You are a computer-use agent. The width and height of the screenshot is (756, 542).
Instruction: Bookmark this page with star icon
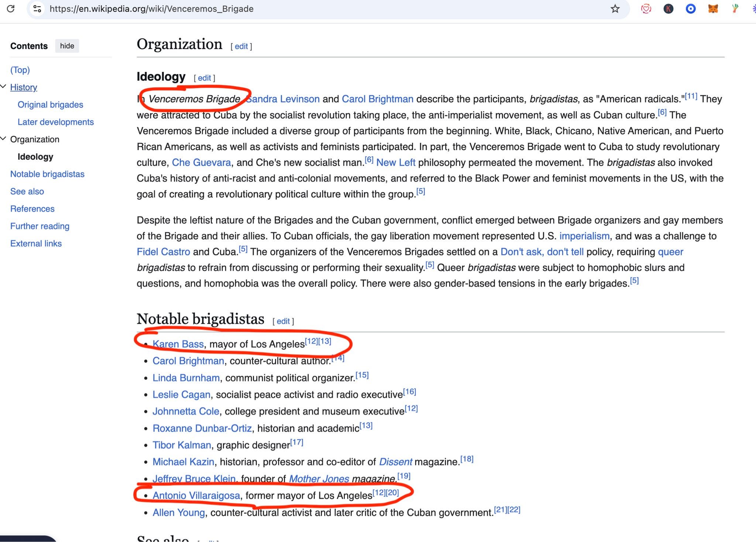615,8
